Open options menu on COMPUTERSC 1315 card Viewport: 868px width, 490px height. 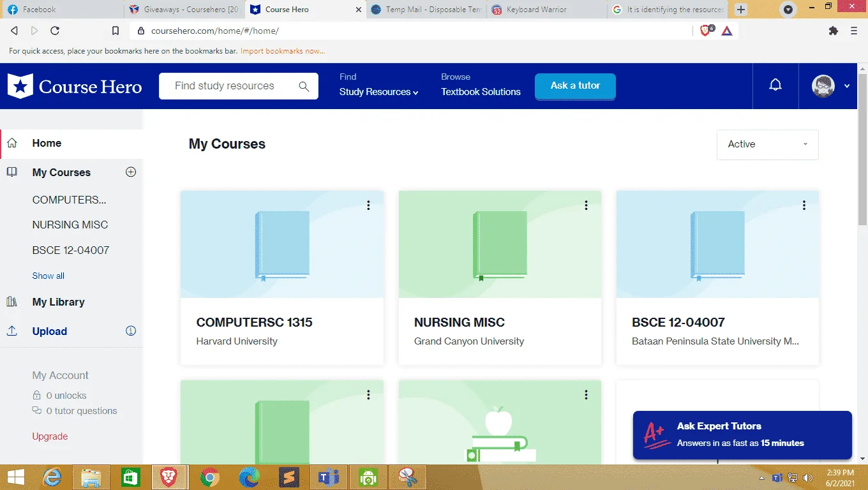pos(368,205)
